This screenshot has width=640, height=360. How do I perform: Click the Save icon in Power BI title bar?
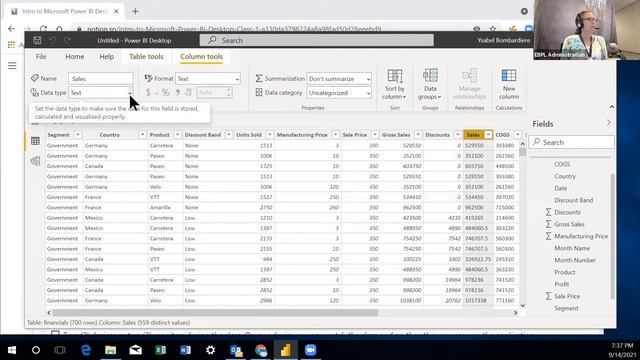pyautogui.click(x=37, y=40)
